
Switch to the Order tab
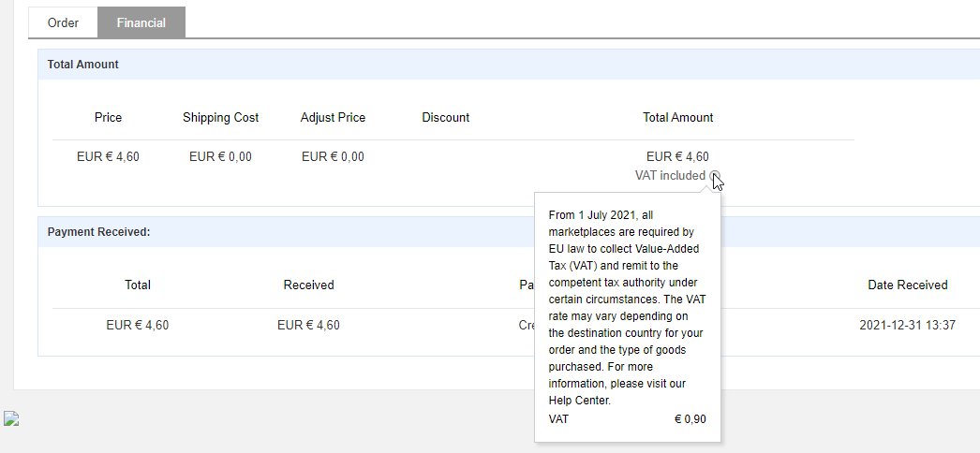(x=63, y=23)
